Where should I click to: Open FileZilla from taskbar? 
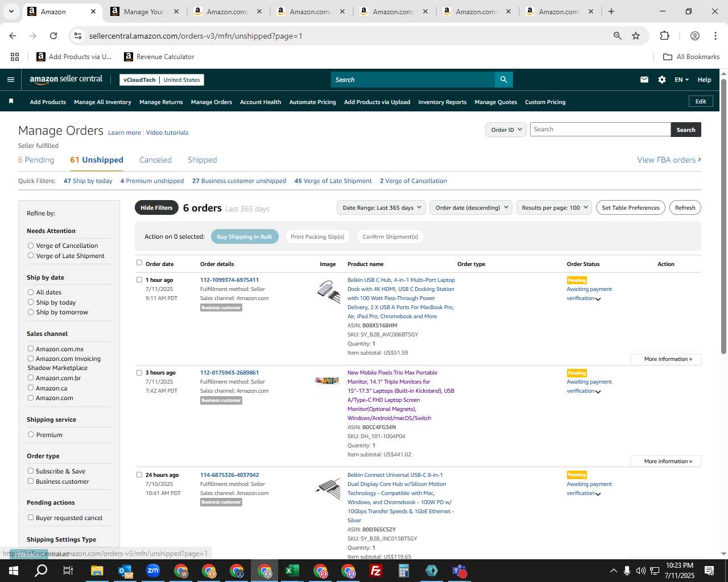tap(376, 571)
